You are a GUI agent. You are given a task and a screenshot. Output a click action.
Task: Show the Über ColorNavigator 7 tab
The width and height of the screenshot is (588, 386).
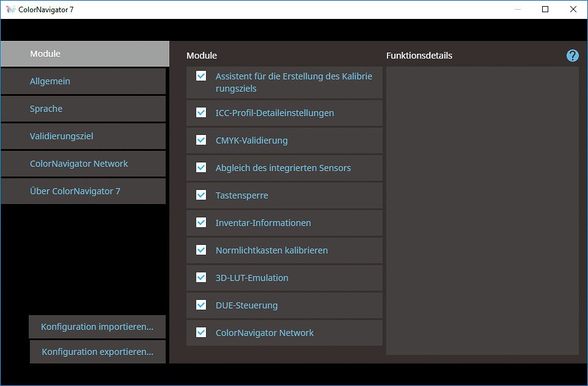pyautogui.click(x=83, y=191)
